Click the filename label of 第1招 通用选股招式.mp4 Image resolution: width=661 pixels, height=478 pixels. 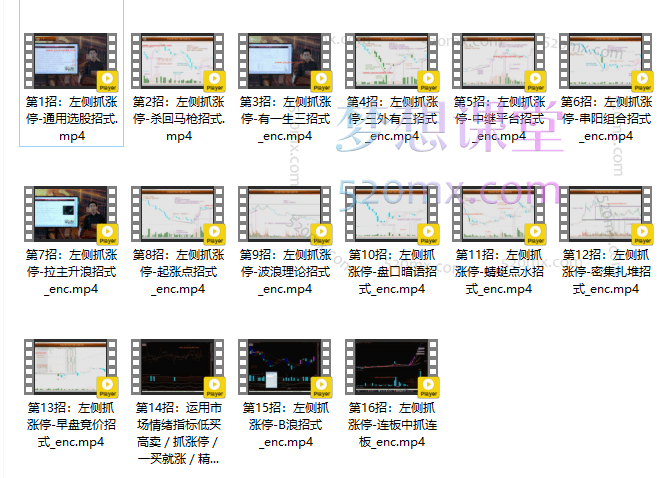pos(71,118)
